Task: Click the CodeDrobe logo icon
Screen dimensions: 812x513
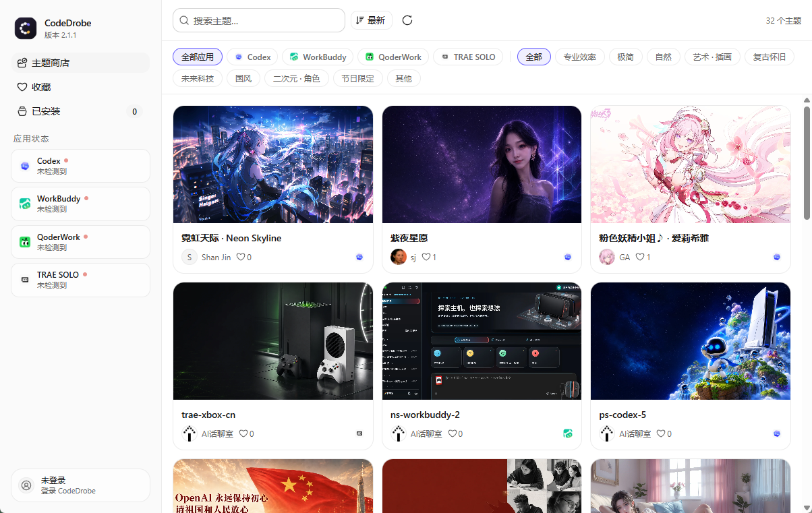Action: click(x=26, y=28)
